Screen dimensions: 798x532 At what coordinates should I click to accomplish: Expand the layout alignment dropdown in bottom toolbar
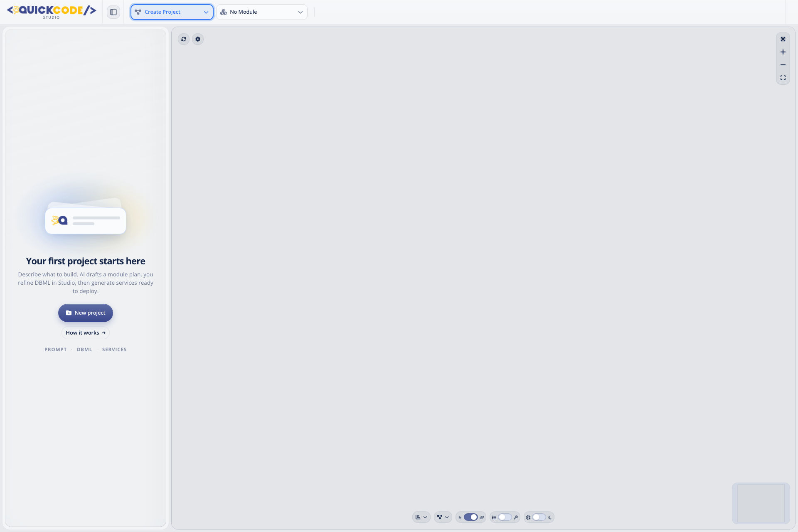[421, 517]
